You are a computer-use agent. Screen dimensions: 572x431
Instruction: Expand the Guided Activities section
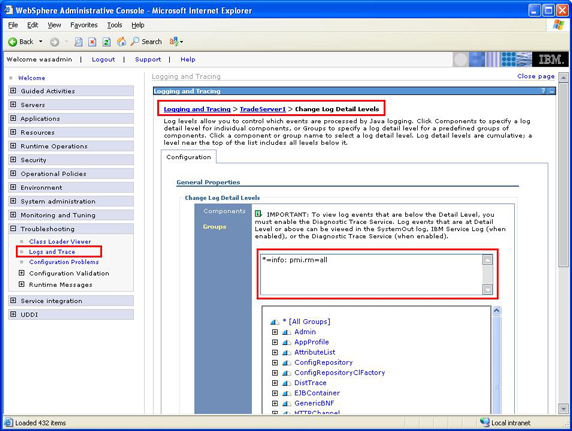(x=13, y=91)
